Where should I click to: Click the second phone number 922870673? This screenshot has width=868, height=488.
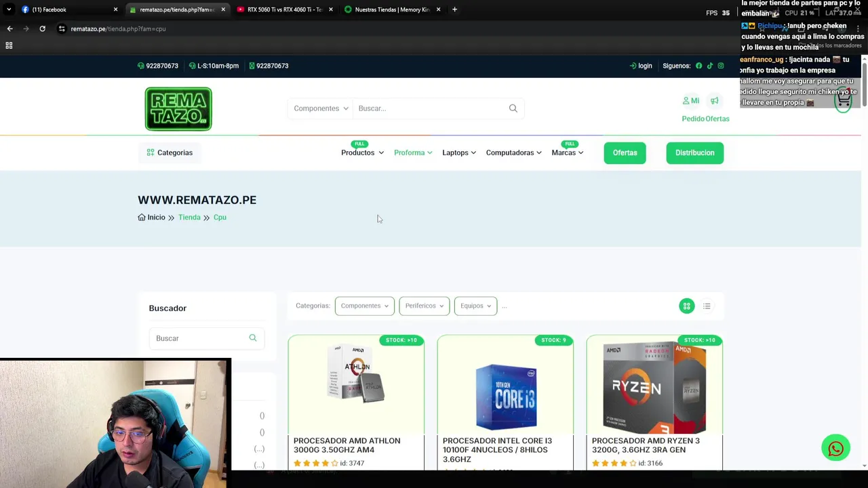coord(269,66)
